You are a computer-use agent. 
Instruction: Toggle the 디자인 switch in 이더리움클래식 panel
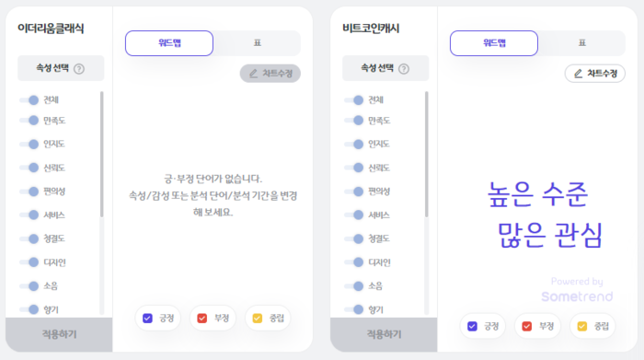point(29,262)
